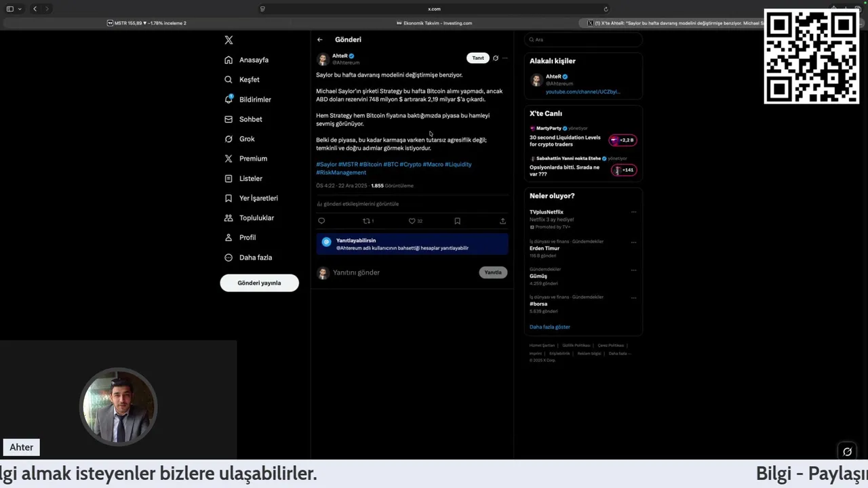Click the Gümüş trending topic
The height and width of the screenshot is (488, 868).
coord(538,276)
